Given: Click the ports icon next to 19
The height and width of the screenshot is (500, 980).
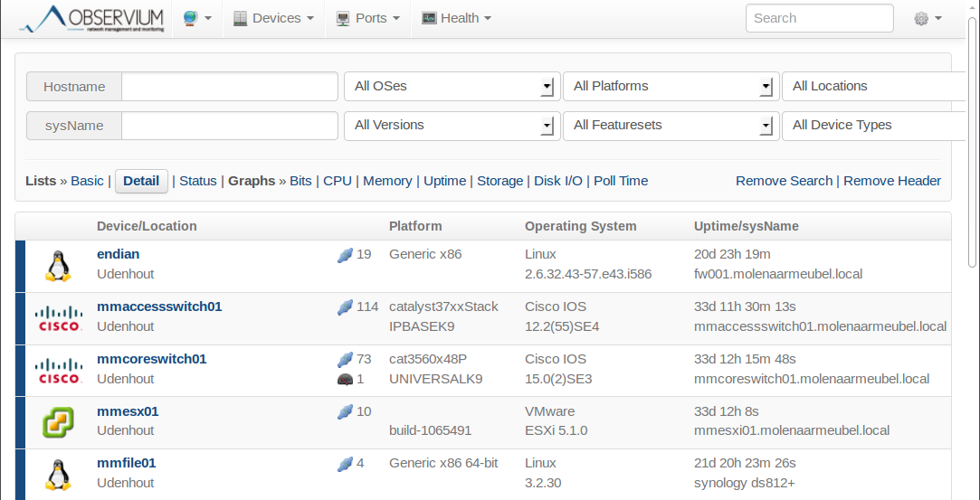Looking at the screenshot, I should [345, 255].
